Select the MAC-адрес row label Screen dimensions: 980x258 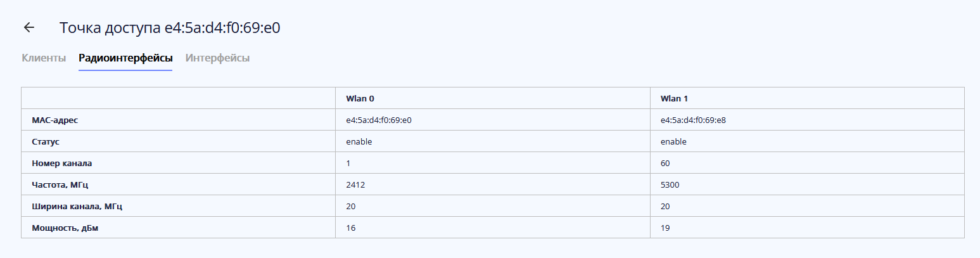coord(55,120)
